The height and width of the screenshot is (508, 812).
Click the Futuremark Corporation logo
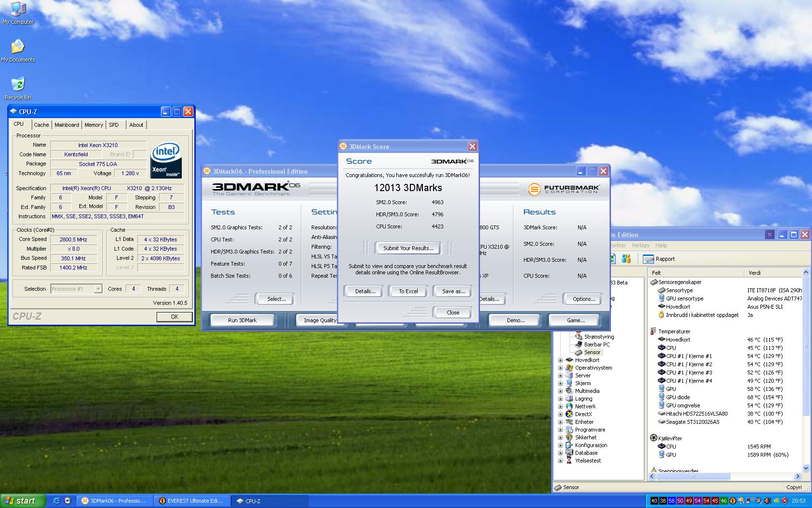point(564,189)
